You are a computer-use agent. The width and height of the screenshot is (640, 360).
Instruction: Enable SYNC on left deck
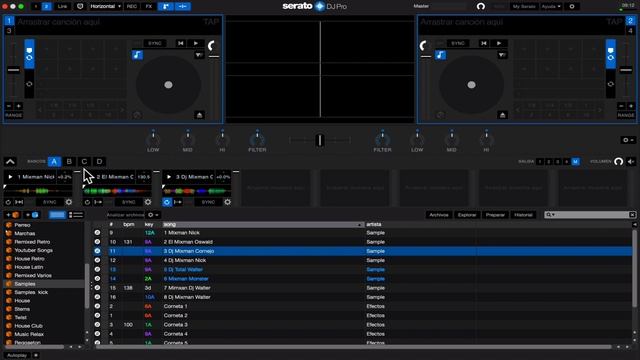[155, 43]
